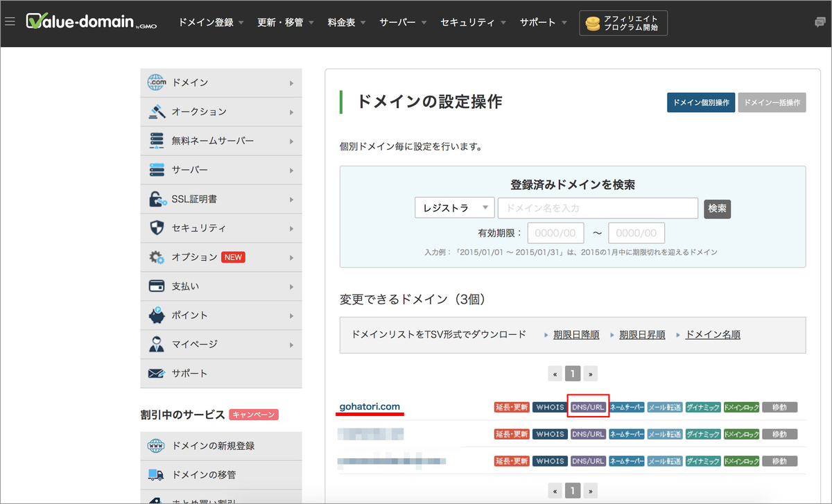Click 延長・更新 for gohatori.com
Viewport: 832px width, 504px height.
pos(512,407)
